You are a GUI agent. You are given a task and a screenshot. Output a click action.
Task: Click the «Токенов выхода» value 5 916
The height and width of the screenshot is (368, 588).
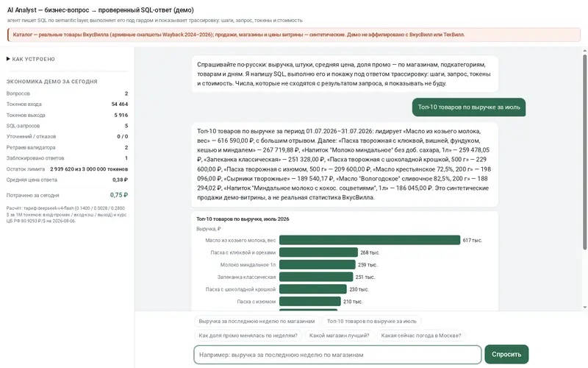[x=121, y=115]
